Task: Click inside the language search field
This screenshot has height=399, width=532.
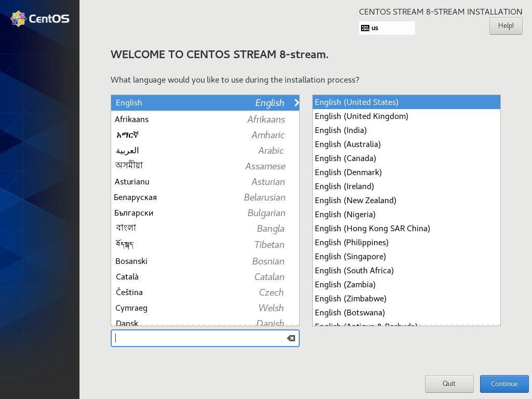Action: click(x=197, y=338)
